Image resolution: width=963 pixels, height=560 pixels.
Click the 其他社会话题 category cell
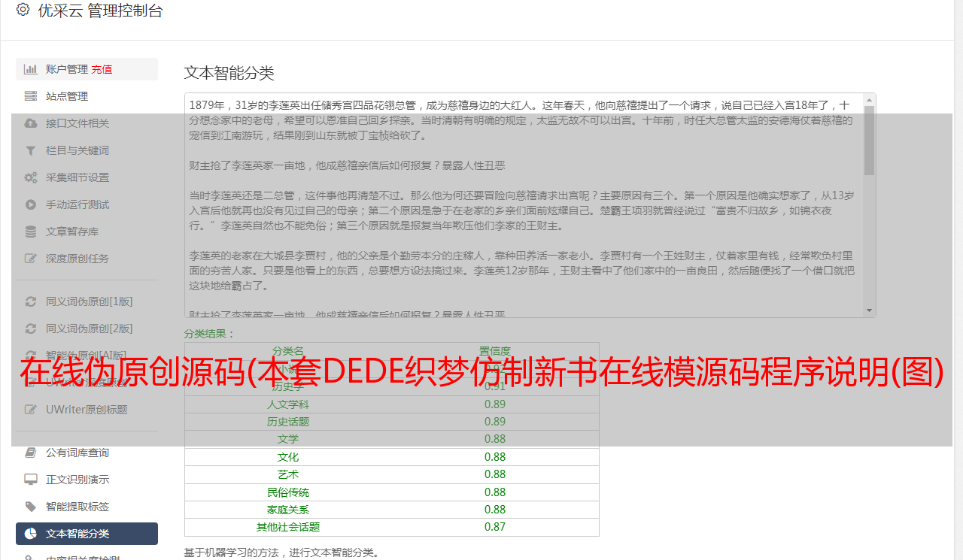[288, 527]
